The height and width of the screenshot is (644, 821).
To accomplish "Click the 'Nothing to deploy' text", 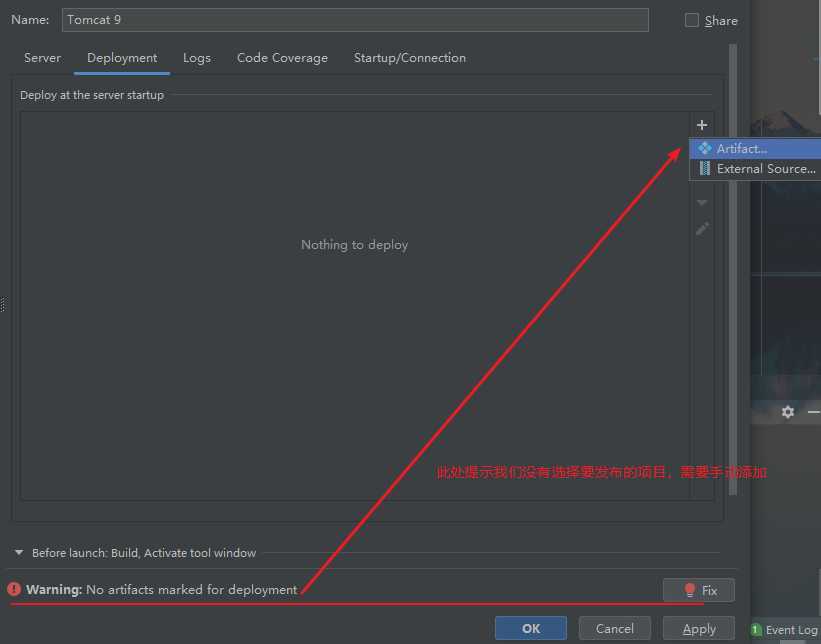I will pos(354,245).
